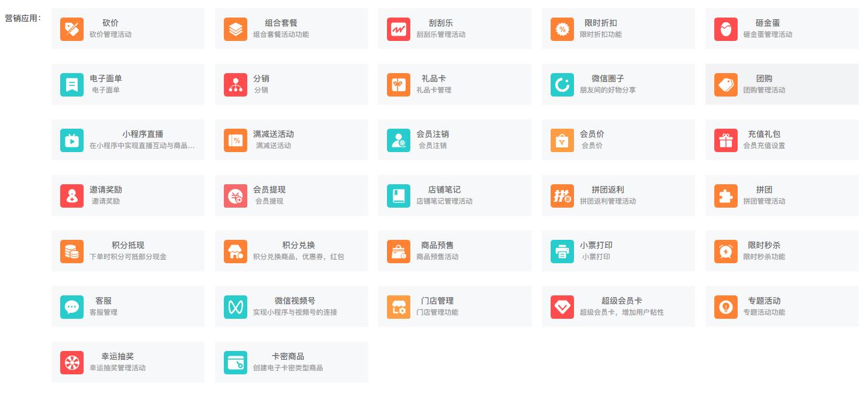Select the 小程序直播 live TV icon
This screenshot has height=396, width=868.
tap(72, 140)
